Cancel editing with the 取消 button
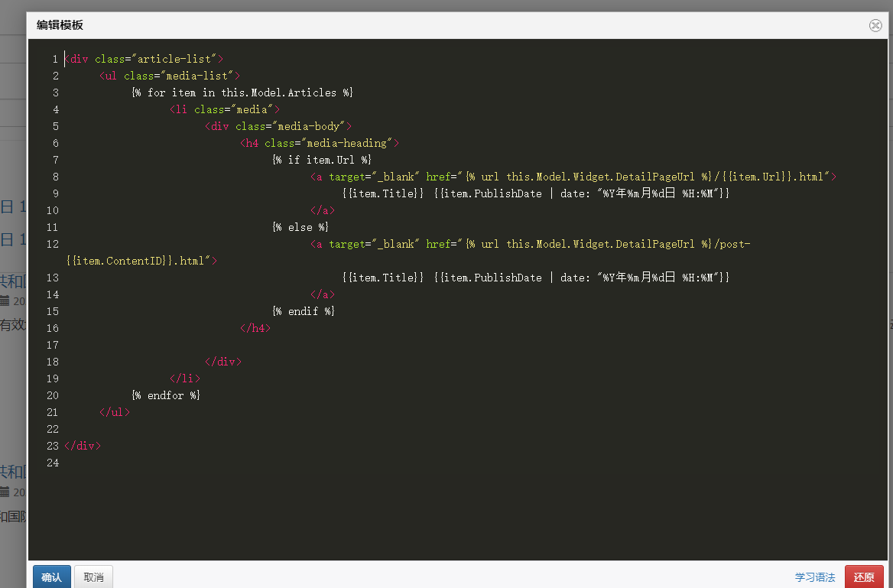 pyautogui.click(x=93, y=577)
